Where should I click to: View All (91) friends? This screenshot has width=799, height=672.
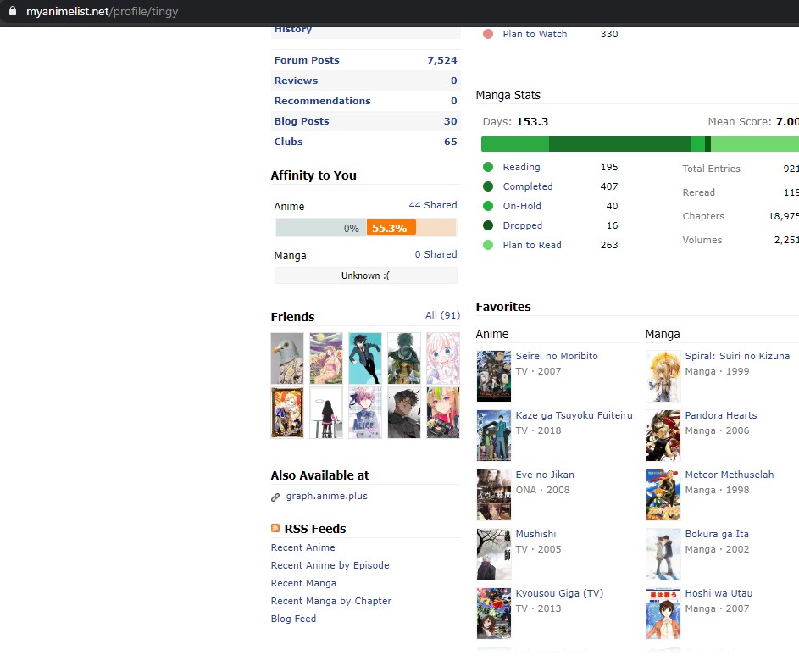442,315
